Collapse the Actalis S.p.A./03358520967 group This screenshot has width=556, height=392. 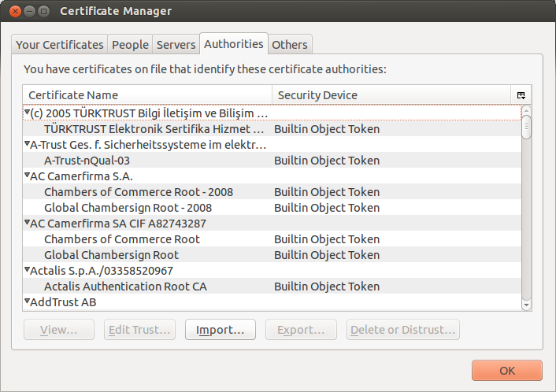click(x=27, y=271)
